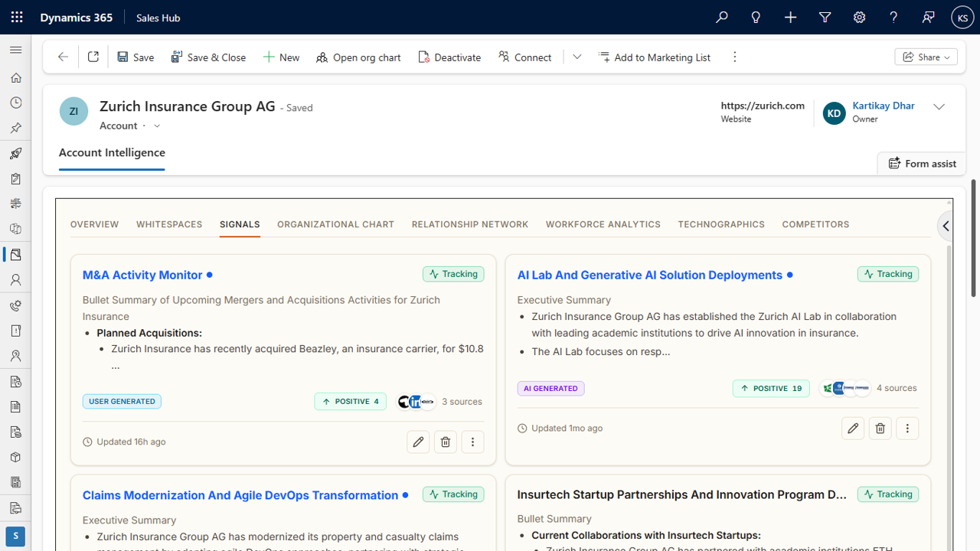The width and height of the screenshot is (980, 551).
Task: Open the advanced find filter icon
Action: [x=825, y=17]
